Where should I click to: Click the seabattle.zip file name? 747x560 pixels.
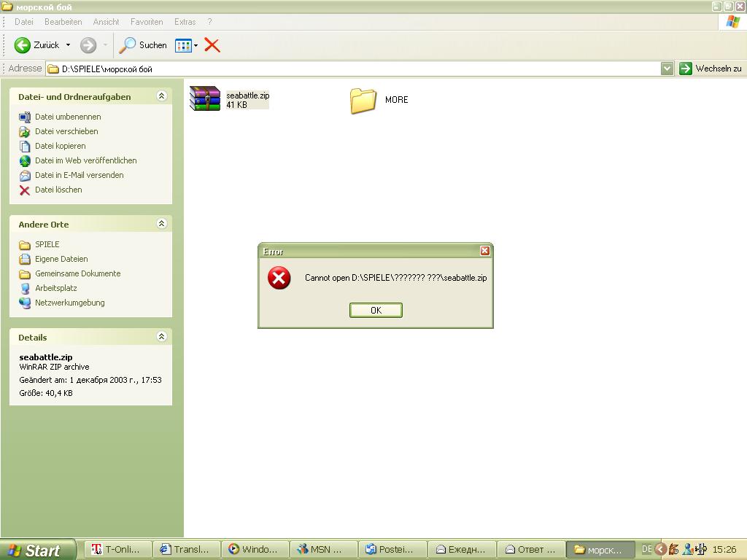248,96
